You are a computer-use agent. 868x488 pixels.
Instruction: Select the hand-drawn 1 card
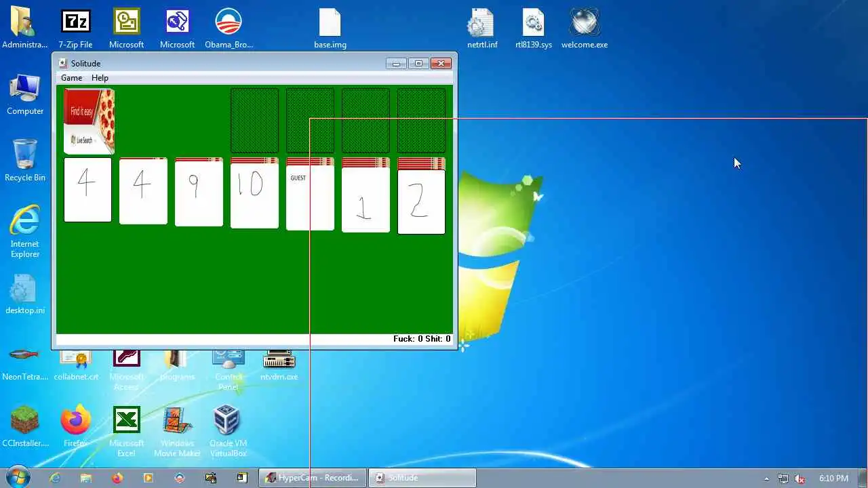click(366, 200)
